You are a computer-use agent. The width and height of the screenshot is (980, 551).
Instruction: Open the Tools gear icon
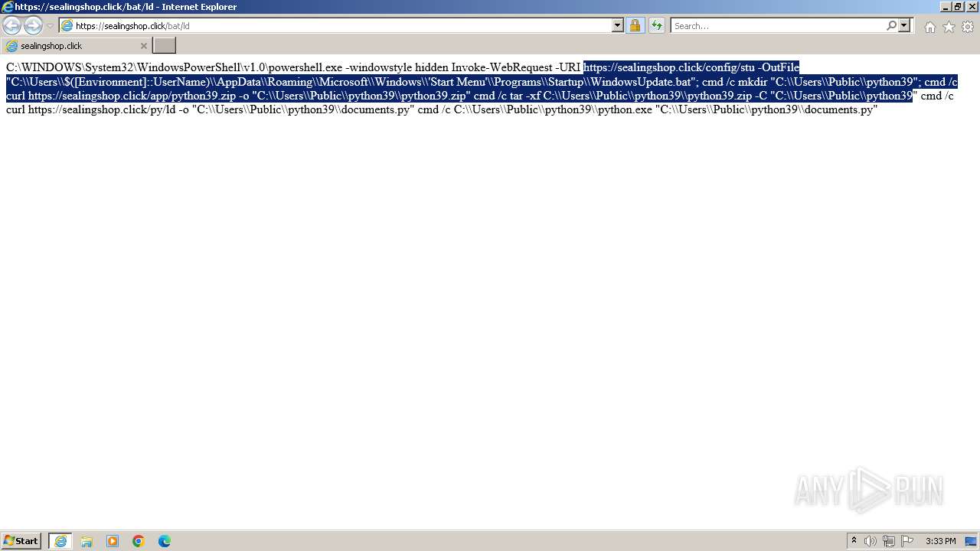pyautogui.click(x=968, y=27)
